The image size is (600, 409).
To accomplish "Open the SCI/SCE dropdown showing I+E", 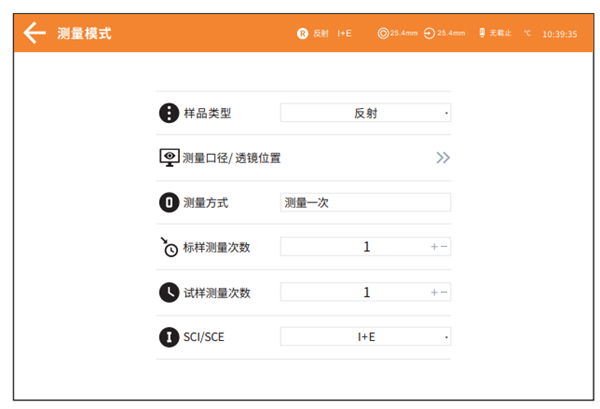I will [365, 337].
